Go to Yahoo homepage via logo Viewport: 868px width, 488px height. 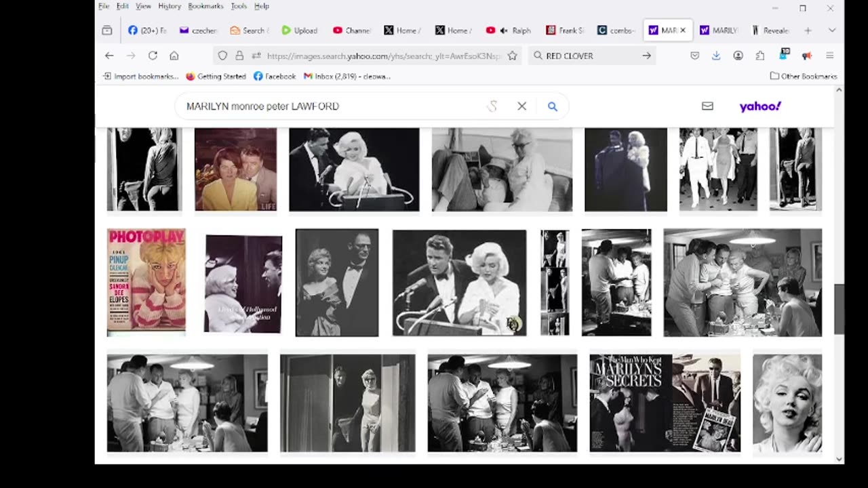coord(760,106)
